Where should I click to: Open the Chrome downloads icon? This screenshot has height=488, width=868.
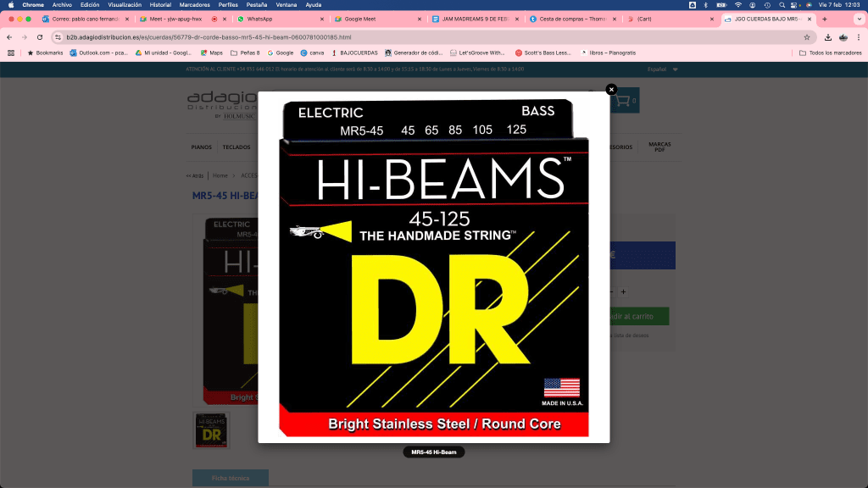click(x=827, y=37)
